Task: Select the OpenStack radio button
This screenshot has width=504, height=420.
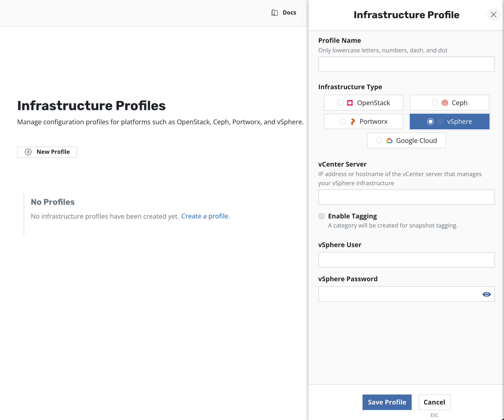Action: (x=340, y=103)
